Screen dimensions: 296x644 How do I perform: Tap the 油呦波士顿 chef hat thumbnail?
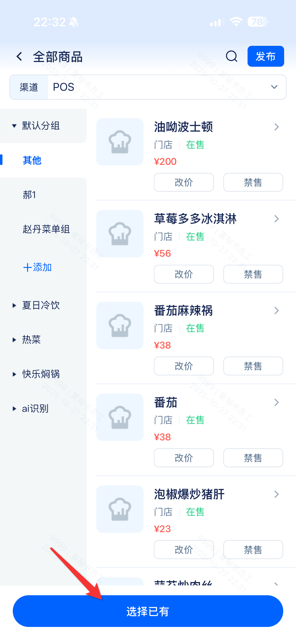point(120,142)
